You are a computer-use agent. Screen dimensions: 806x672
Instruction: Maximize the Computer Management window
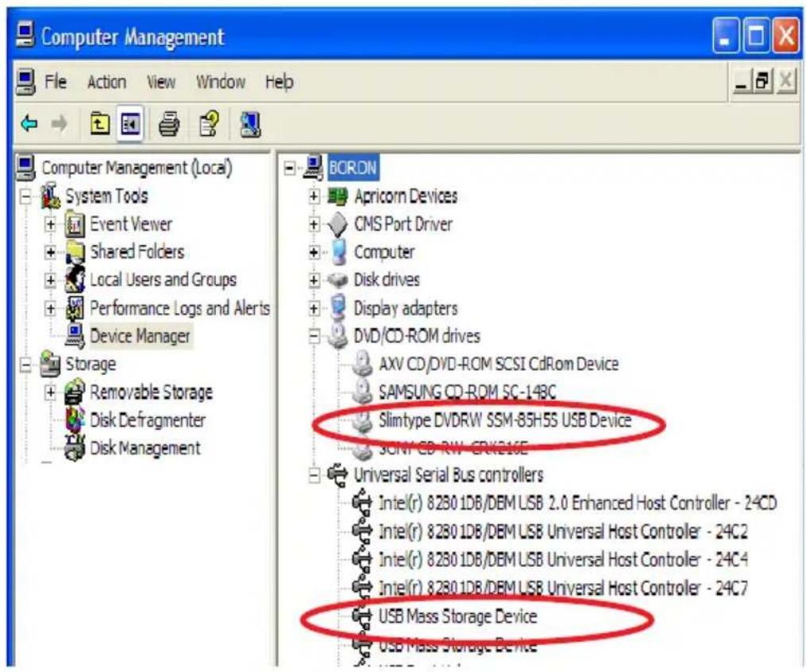pyautogui.click(x=756, y=36)
